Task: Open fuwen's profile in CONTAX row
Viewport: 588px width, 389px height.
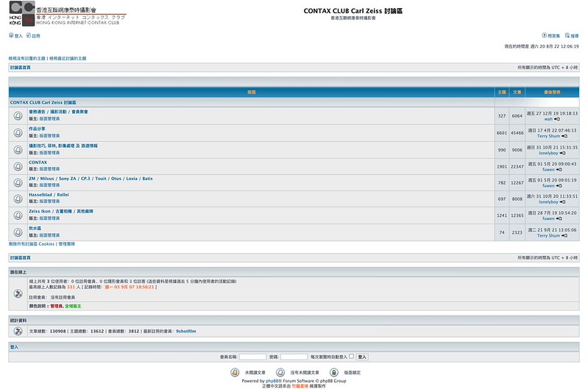Action: 548,169
